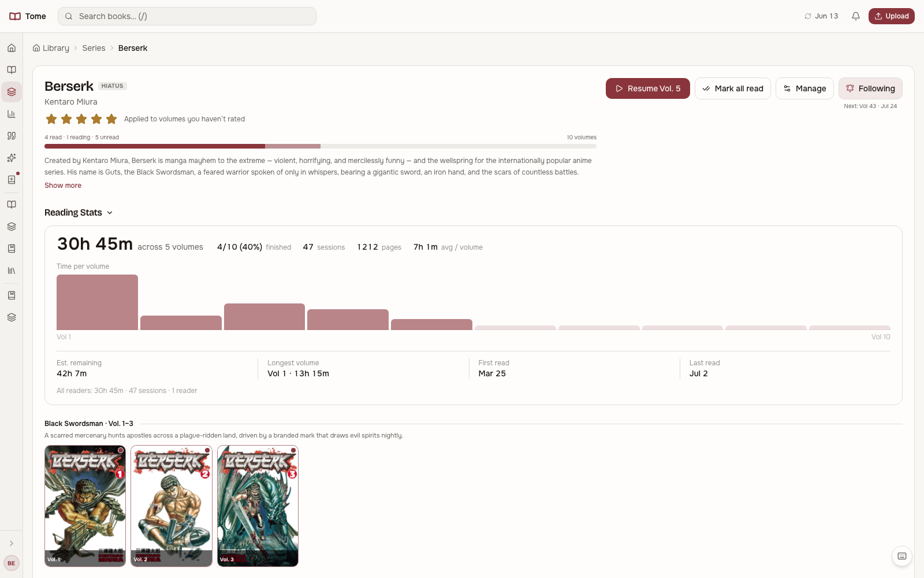
Task: Click the 7h 1m avg per volume stat
Action: [x=448, y=247]
